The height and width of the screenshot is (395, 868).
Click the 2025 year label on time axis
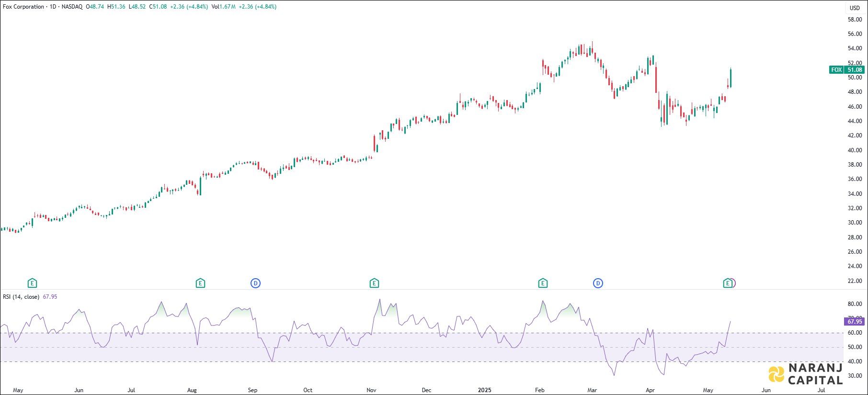point(485,390)
